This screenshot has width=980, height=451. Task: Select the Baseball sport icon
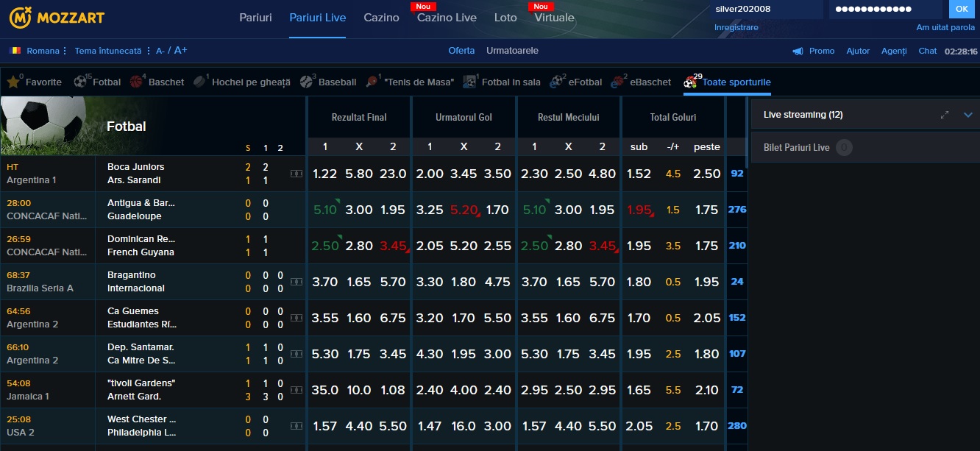(x=307, y=82)
